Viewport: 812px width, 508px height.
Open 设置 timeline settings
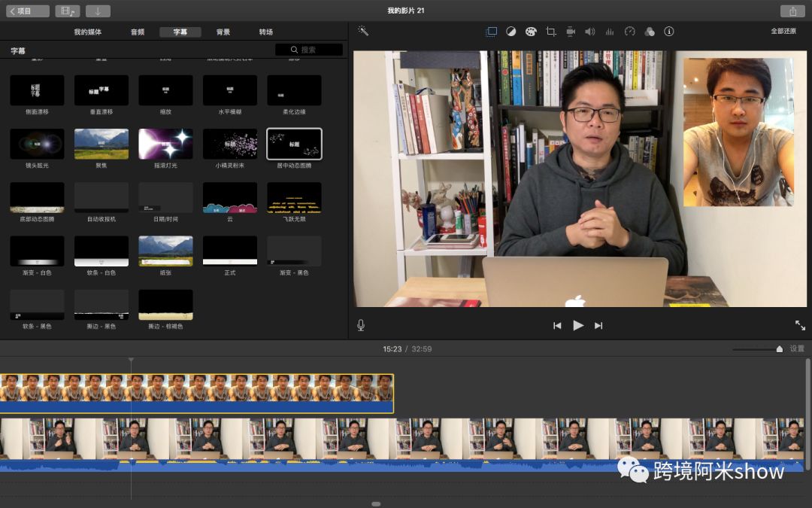797,349
